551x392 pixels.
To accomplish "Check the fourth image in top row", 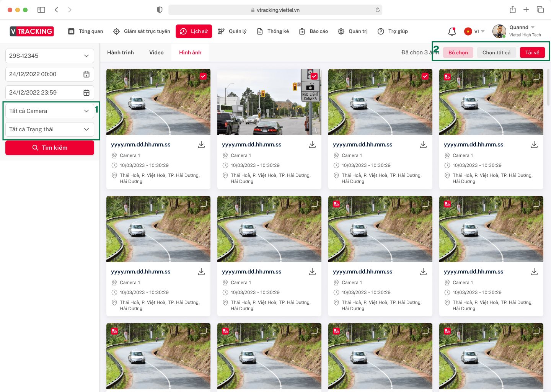I will tap(536, 76).
